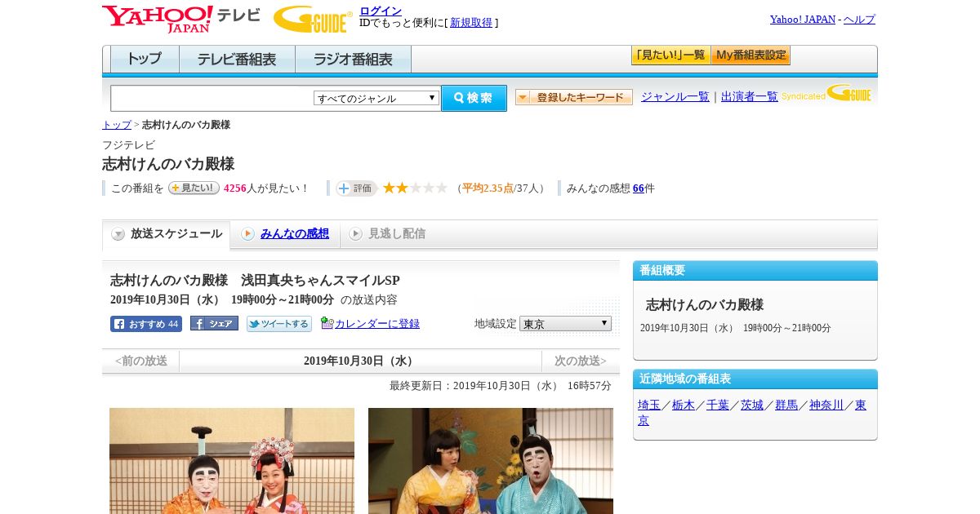Select the 見逃し配信 tab
This screenshot has height=514, width=980.
(x=388, y=234)
